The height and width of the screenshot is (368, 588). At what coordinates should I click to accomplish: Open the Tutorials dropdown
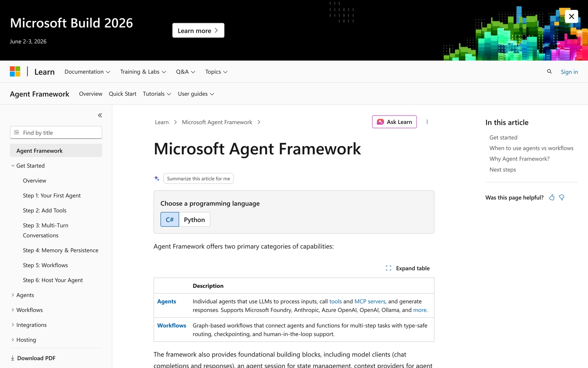click(157, 94)
